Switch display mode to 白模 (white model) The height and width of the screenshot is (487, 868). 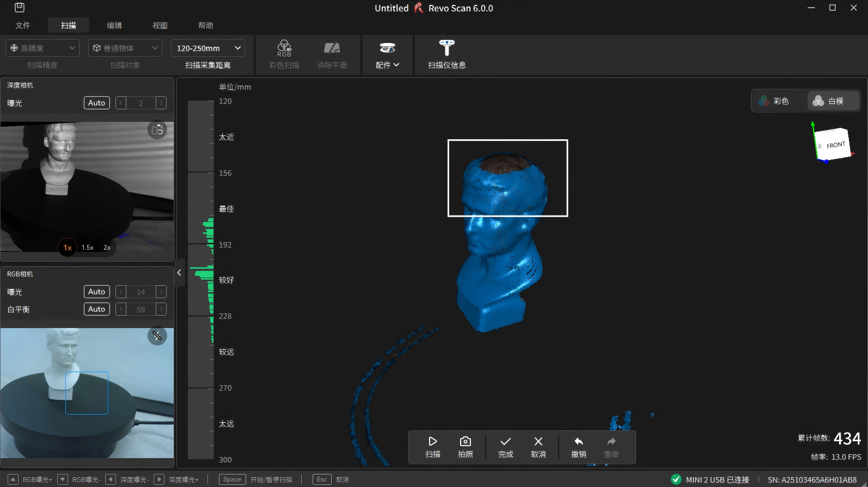click(829, 101)
